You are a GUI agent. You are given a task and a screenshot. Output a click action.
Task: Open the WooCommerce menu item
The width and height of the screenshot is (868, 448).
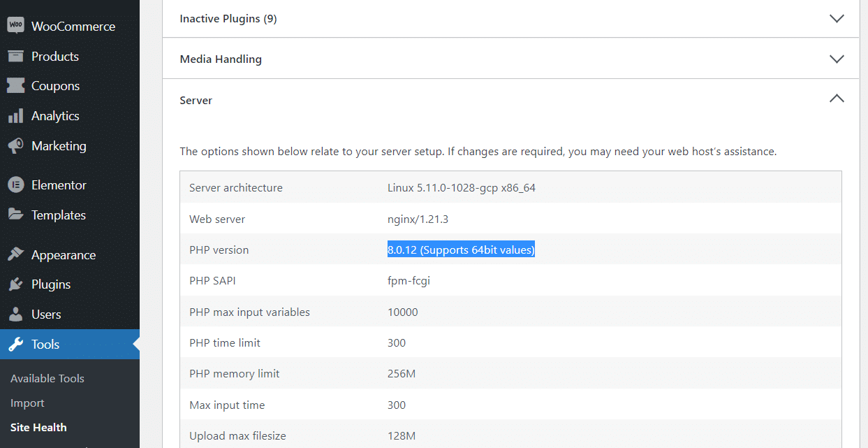tap(73, 27)
